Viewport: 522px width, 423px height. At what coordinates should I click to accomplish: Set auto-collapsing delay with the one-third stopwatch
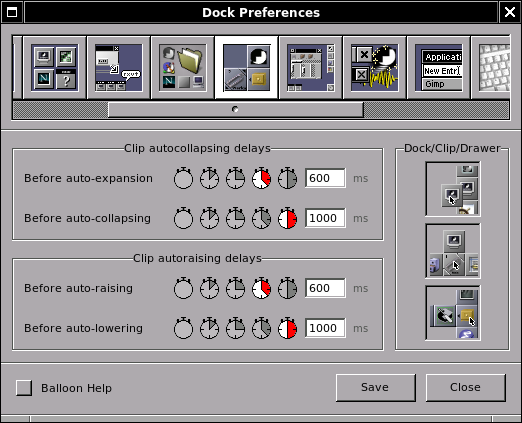coord(261,218)
